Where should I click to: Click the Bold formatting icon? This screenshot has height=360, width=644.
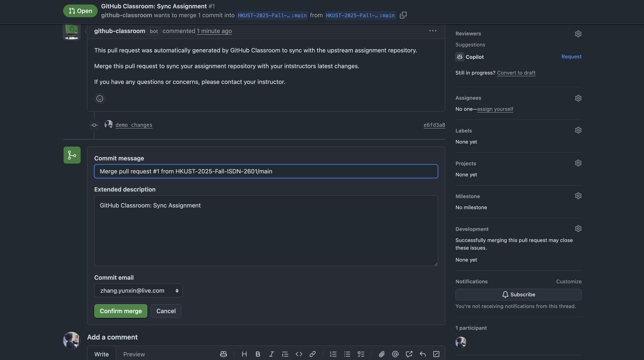click(x=258, y=354)
